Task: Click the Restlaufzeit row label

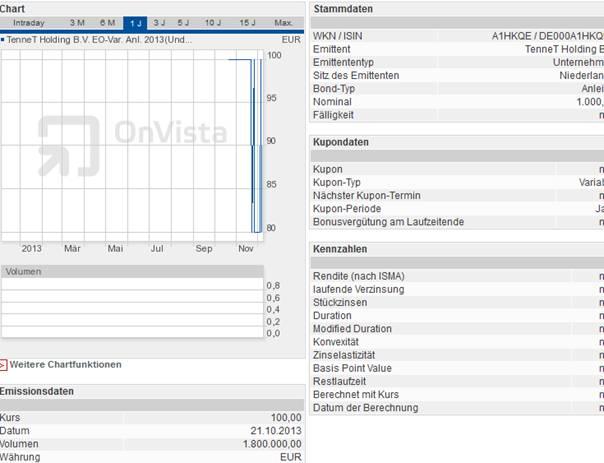Action: (x=339, y=381)
